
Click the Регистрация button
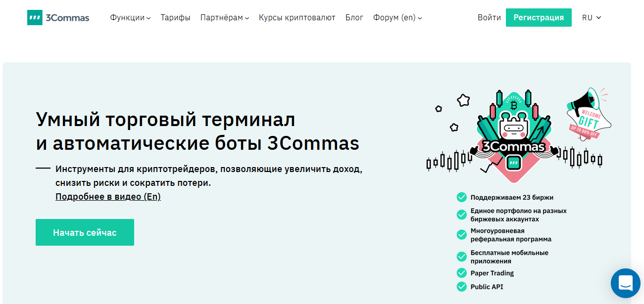(539, 17)
